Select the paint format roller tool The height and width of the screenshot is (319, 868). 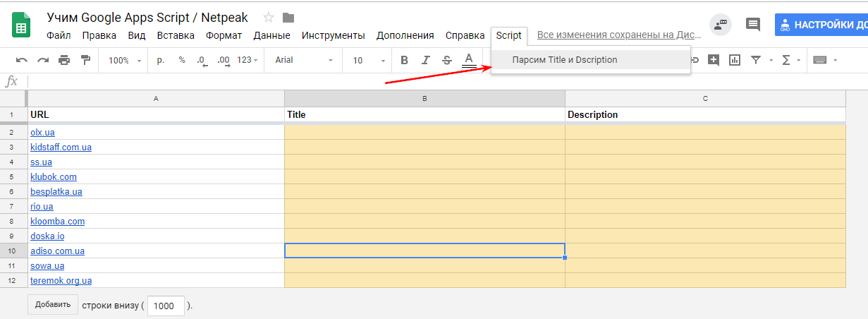[85, 60]
